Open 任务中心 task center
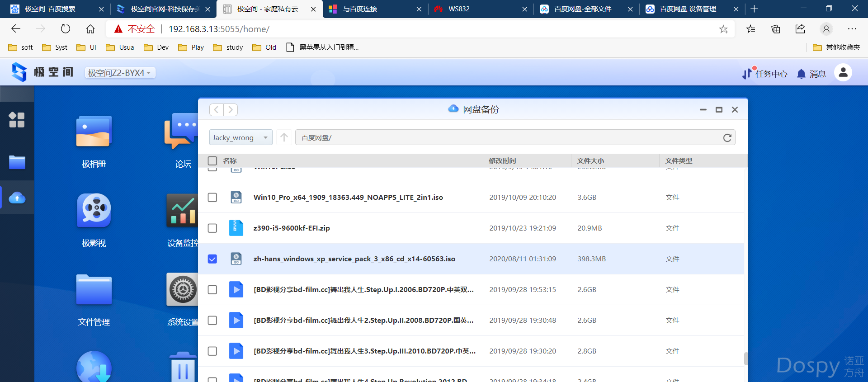 765,74
